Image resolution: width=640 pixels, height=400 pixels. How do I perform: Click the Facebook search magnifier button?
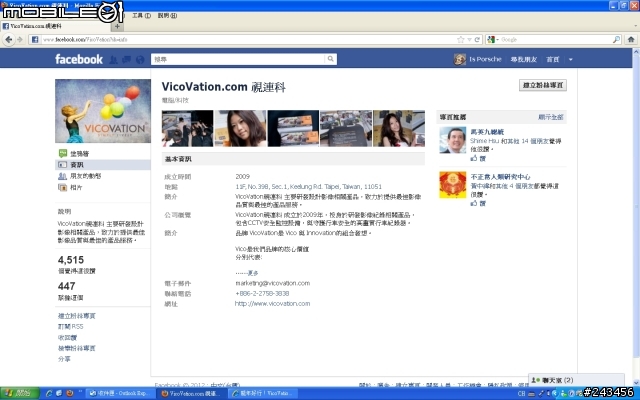pos(331,59)
